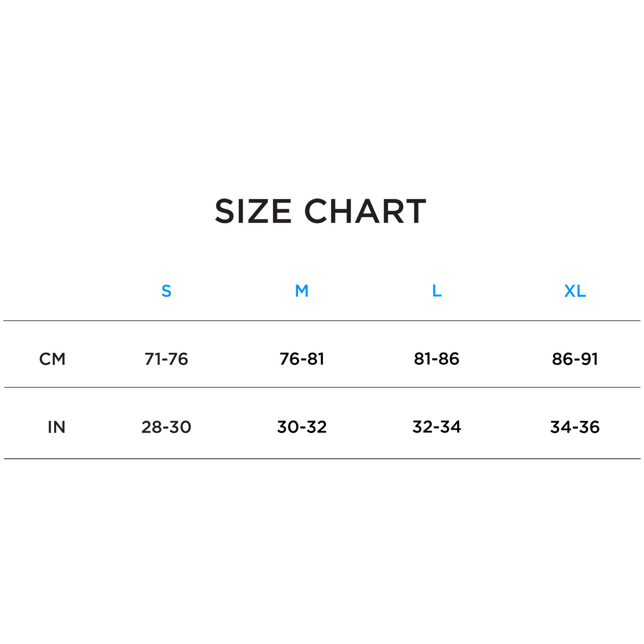644x644 pixels.
Task: Select the 71-76 centimeter value
Action: coord(166,359)
